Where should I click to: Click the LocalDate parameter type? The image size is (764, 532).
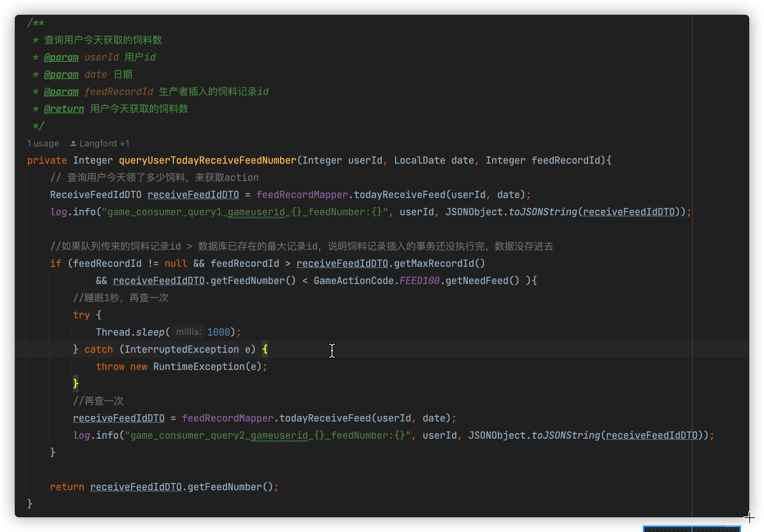pos(420,160)
